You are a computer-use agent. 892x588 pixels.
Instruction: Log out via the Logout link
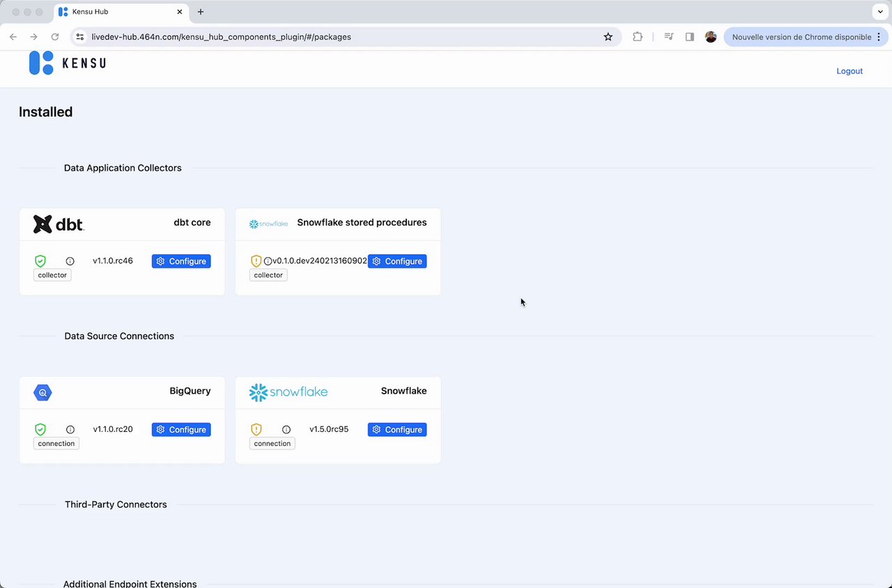click(x=849, y=71)
